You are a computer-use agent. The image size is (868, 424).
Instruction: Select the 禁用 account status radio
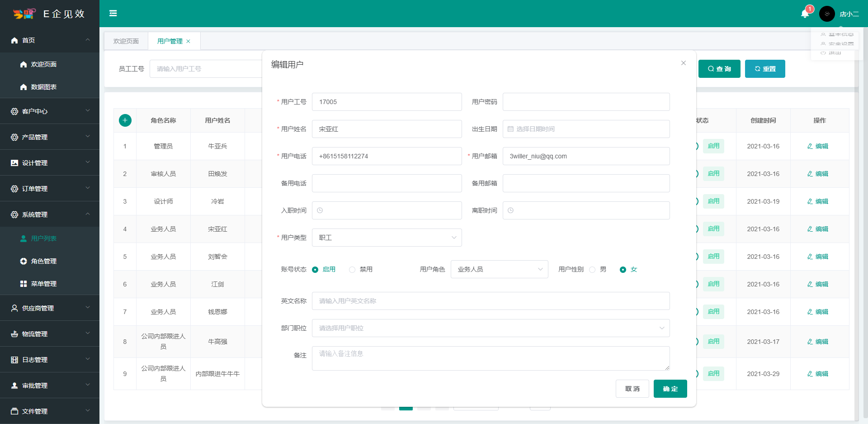pyautogui.click(x=352, y=270)
